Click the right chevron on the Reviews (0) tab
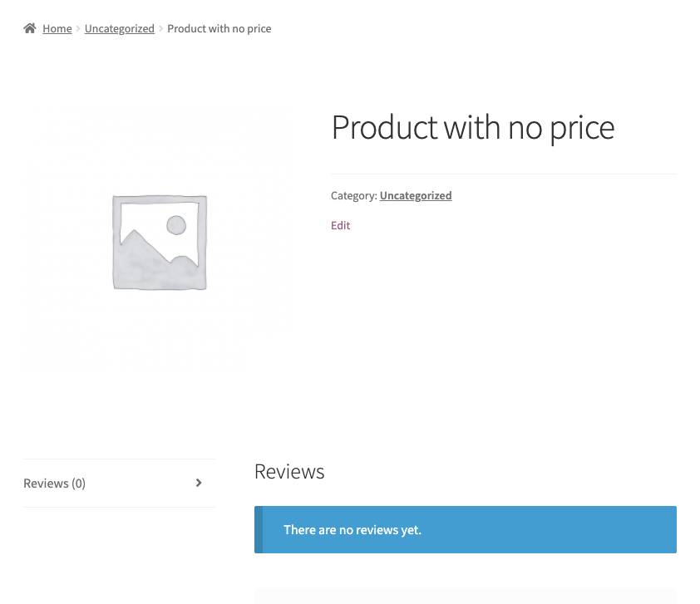Screen dimensions: 700x604 (199, 483)
